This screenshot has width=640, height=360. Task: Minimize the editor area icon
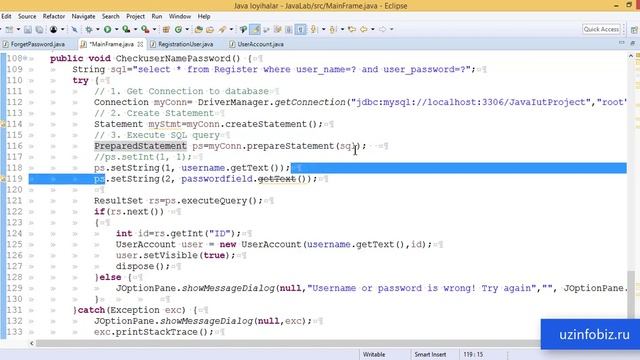622,42
